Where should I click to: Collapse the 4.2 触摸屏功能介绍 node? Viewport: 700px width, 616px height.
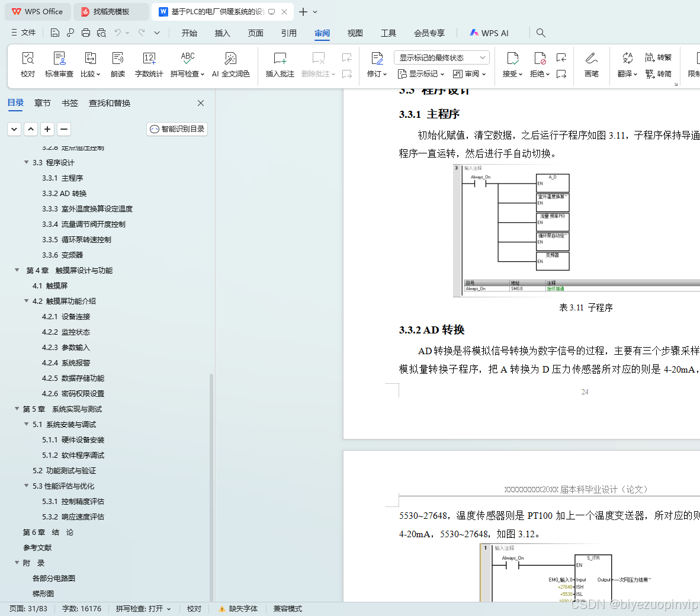tap(26, 301)
